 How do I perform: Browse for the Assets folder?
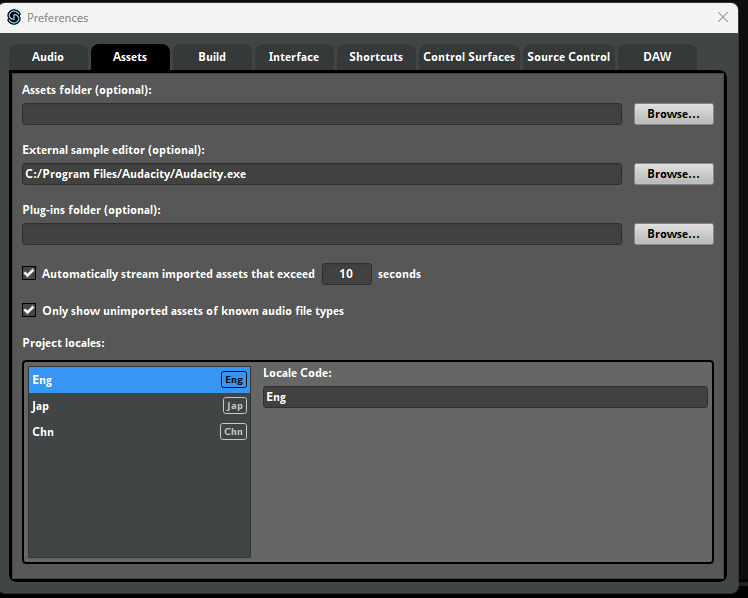coord(674,114)
